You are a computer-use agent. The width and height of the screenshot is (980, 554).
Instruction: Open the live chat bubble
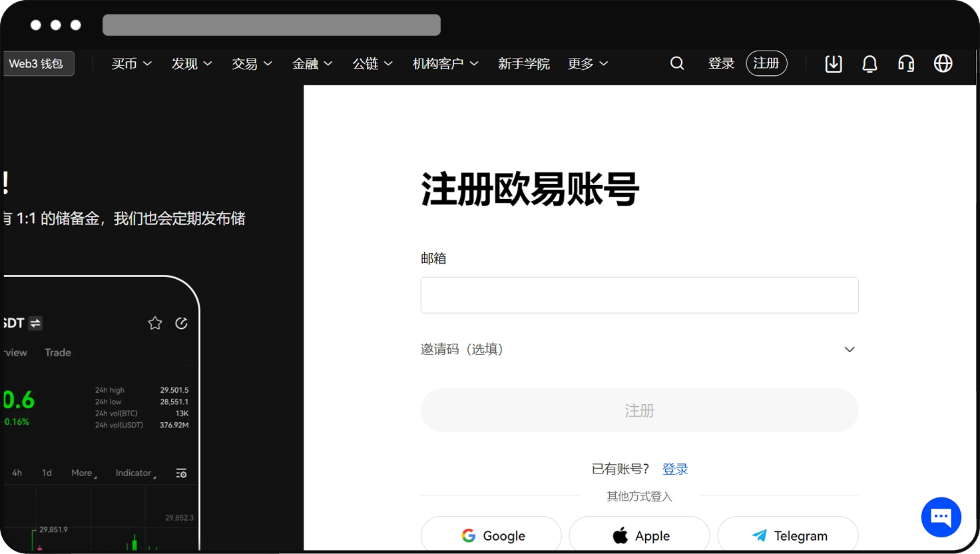[x=941, y=517]
